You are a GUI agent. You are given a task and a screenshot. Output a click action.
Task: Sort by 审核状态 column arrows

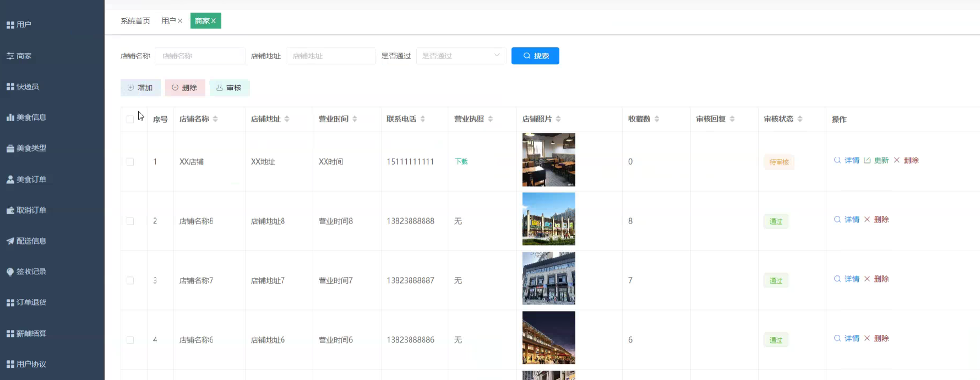pos(800,119)
